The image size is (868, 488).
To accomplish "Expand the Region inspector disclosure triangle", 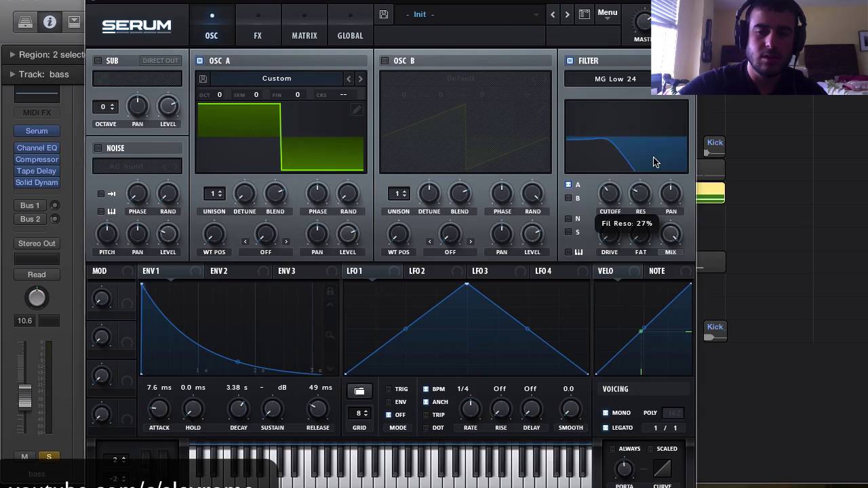I will coord(12,55).
